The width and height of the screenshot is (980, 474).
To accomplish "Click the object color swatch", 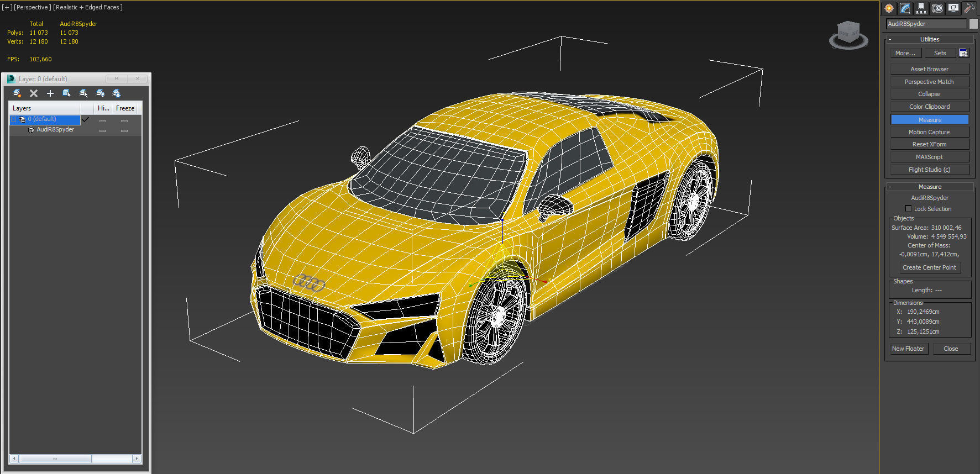I will [x=973, y=24].
